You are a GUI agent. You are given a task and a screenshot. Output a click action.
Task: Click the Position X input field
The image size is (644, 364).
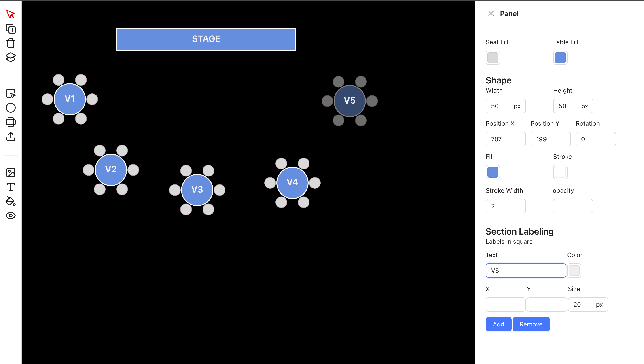coord(505,139)
